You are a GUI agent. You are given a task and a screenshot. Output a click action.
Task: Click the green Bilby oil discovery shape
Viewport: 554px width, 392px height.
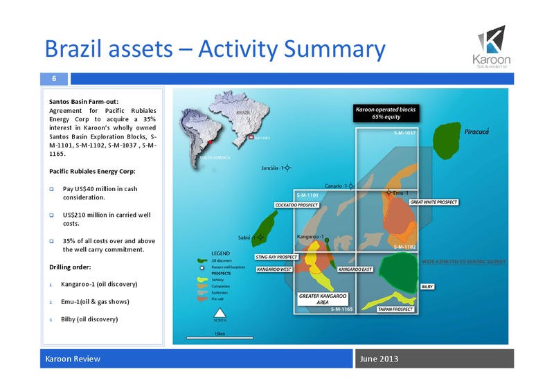tap(400, 273)
